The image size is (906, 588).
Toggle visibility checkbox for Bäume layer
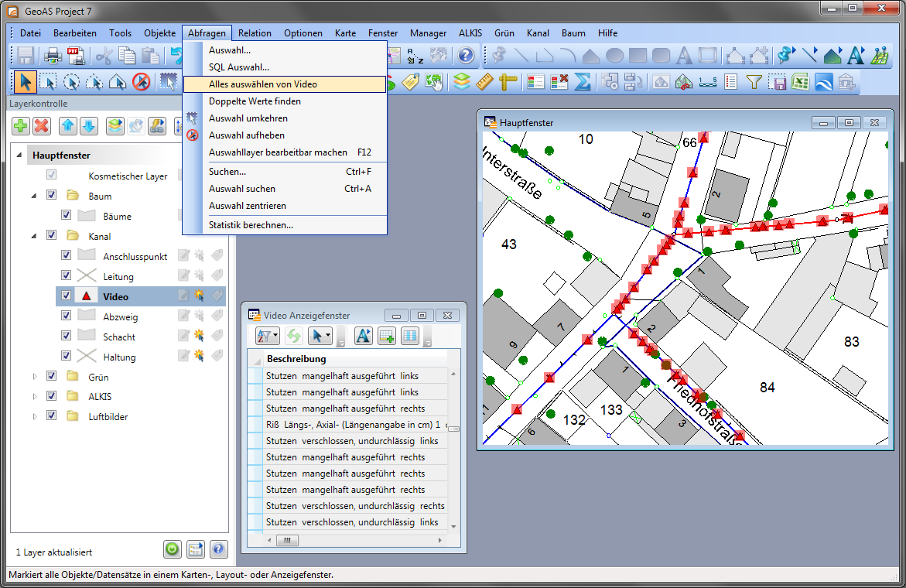pyautogui.click(x=66, y=215)
